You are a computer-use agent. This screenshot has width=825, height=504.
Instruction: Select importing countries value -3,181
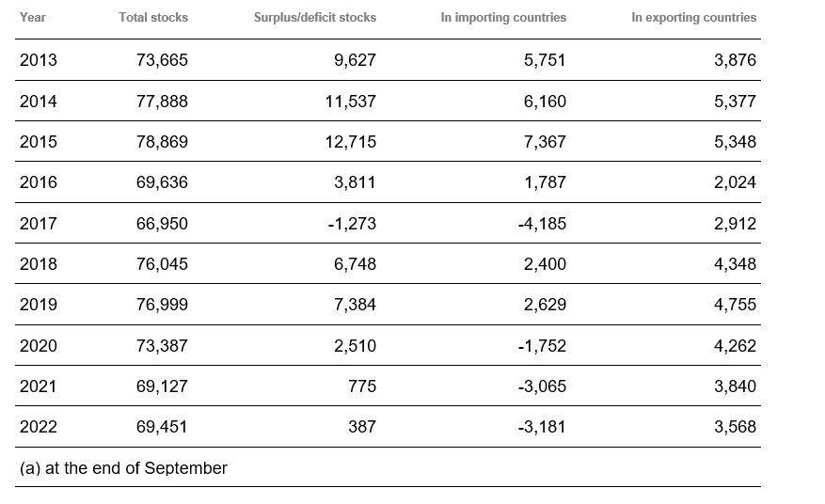pyautogui.click(x=542, y=427)
